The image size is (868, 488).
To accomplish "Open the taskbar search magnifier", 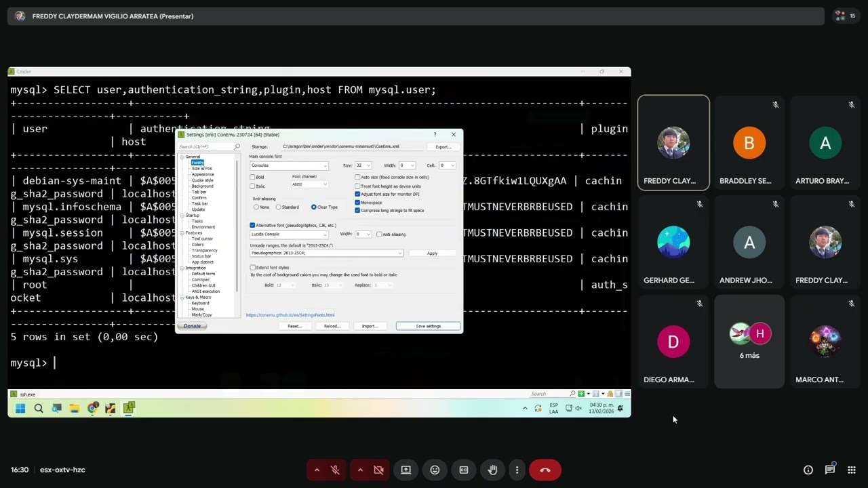I will pos(39,408).
